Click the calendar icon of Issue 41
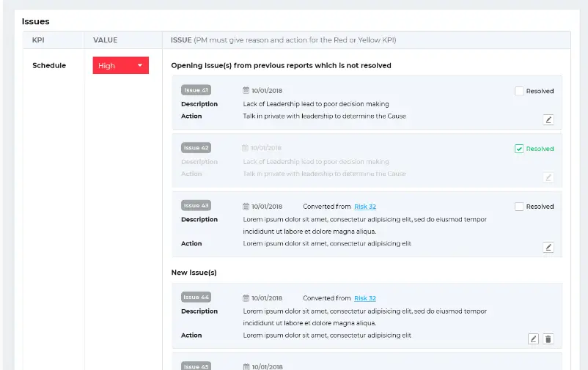The width and height of the screenshot is (588, 370). tap(246, 91)
